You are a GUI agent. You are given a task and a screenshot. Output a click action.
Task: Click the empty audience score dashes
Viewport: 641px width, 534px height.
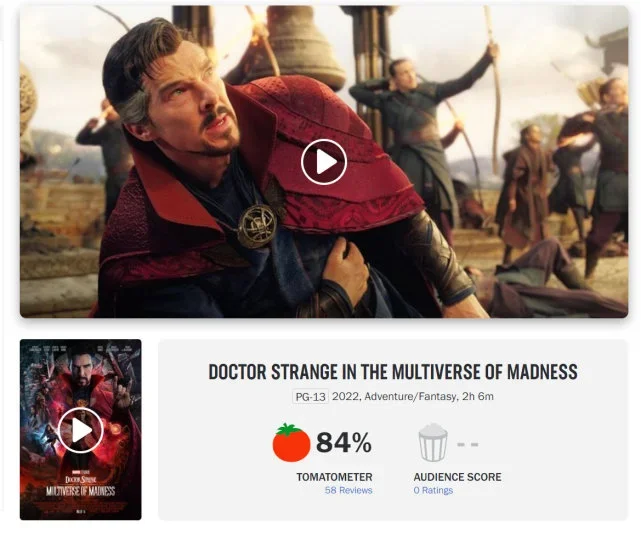coord(468,444)
